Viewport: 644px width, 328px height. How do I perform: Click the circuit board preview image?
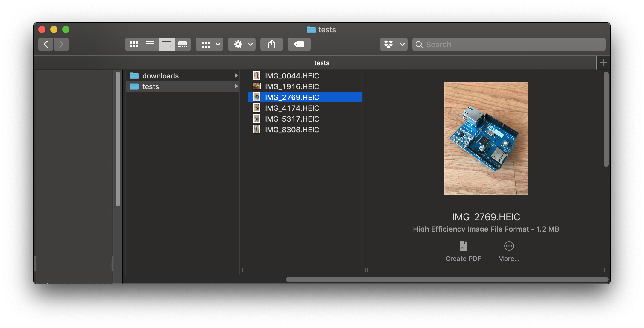click(486, 138)
